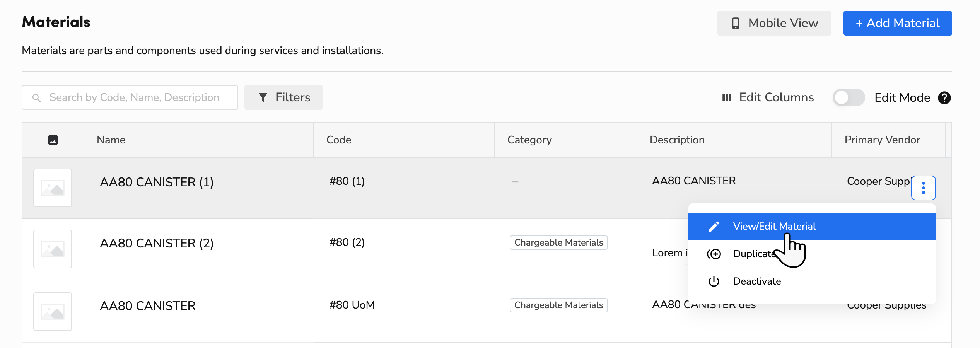Click the Deactivate power icon
Viewport: 980px width, 348px height.
(714, 281)
